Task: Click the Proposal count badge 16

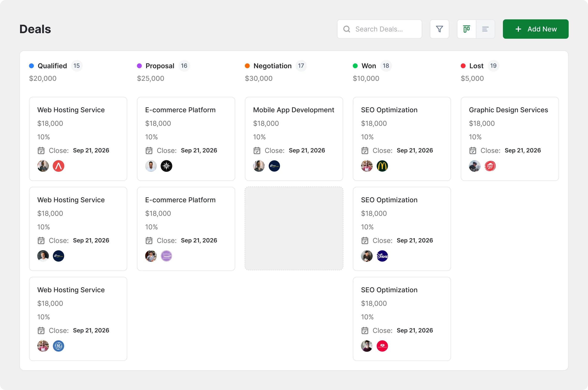Action: tap(184, 66)
